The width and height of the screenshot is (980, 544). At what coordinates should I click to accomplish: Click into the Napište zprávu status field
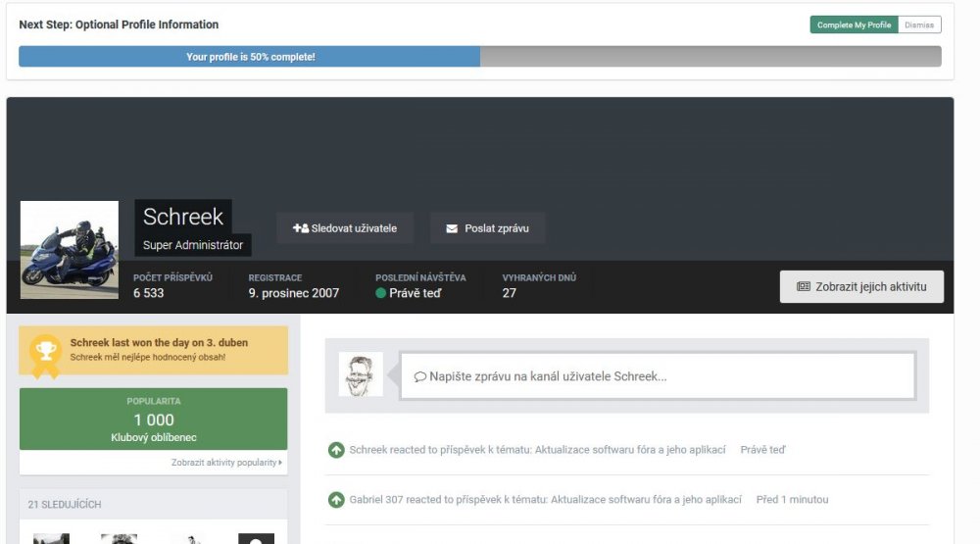pyautogui.click(x=659, y=375)
